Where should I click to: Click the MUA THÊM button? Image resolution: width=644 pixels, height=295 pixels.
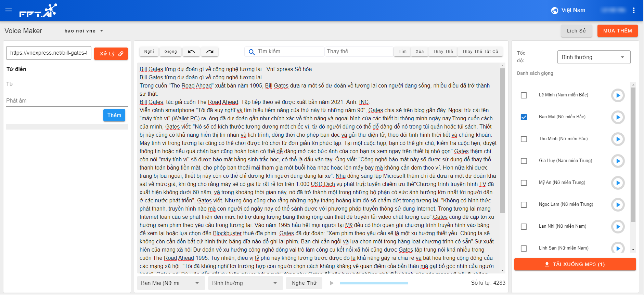tap(618, 31)
